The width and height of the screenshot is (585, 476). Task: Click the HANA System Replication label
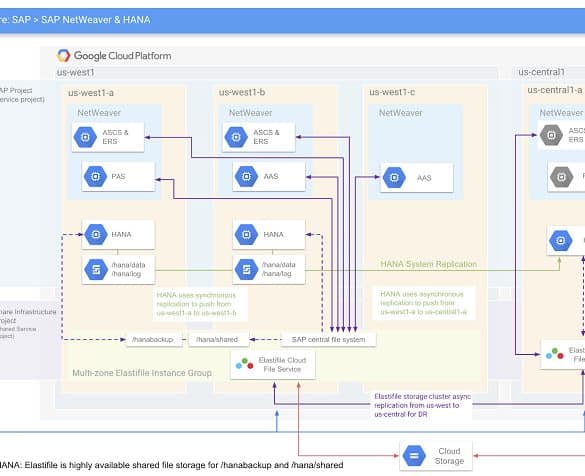point(428,264)
